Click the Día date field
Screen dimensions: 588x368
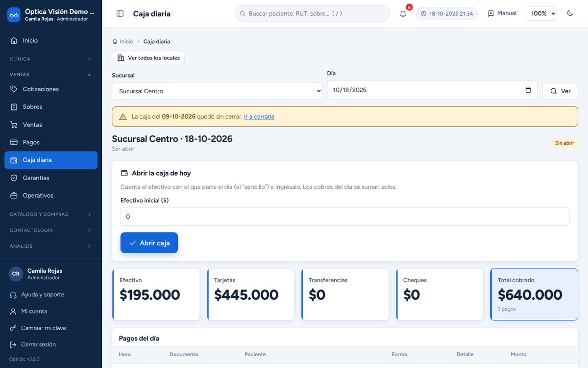[x=433, y=90]
